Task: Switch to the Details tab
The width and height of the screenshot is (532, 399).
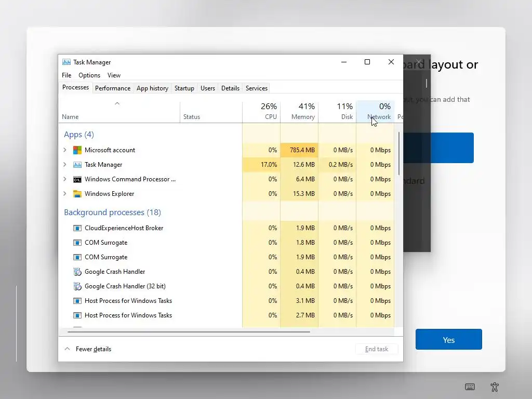Action: (x=230, y=88)
